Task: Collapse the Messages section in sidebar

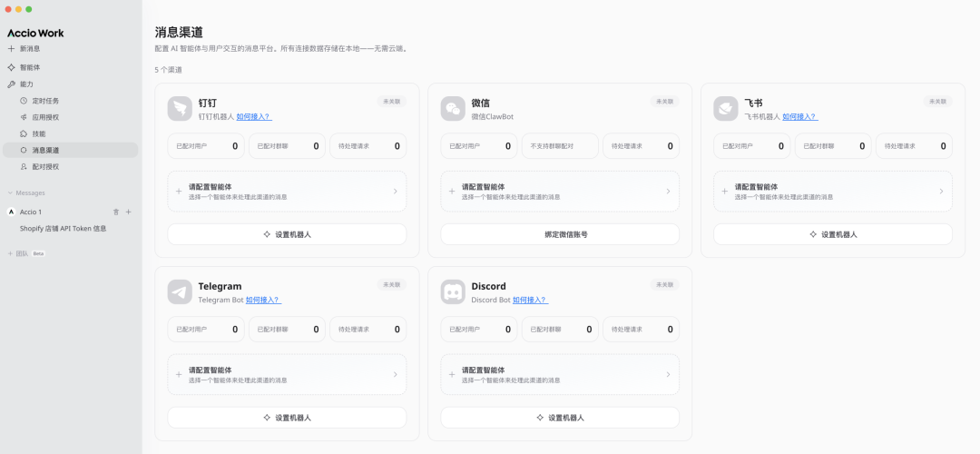Action: click(x=11, y=192)
